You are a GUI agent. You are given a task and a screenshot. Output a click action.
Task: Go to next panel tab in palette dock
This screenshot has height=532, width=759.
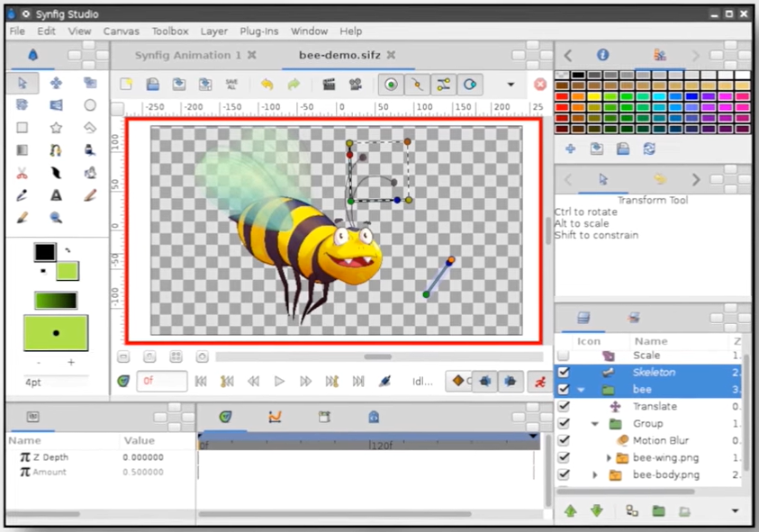click(696, 56)
